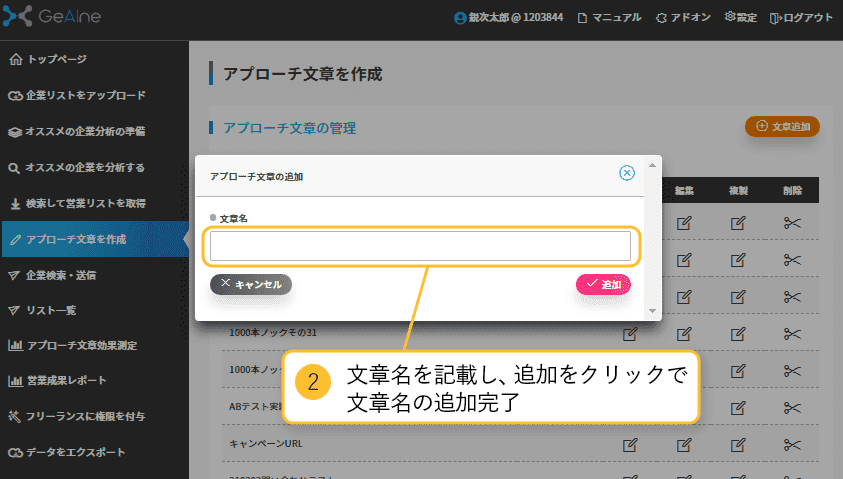
Task: Click the GeAIne logo
Action: pyautogui.click(x=52, y=16)
